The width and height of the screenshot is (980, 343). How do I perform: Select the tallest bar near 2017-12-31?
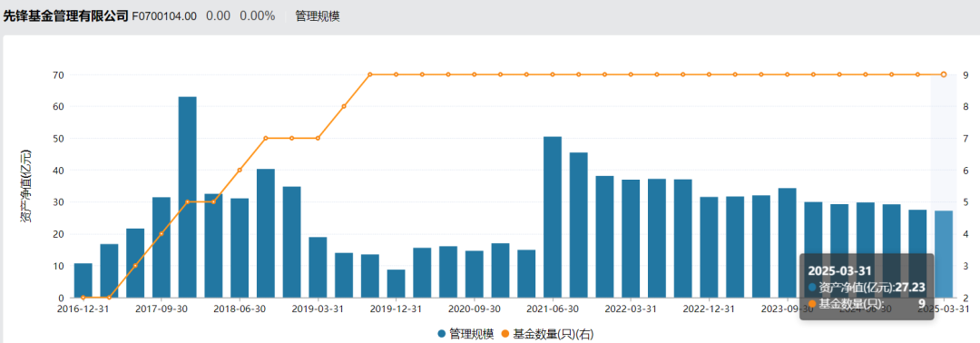click(188, 198)
